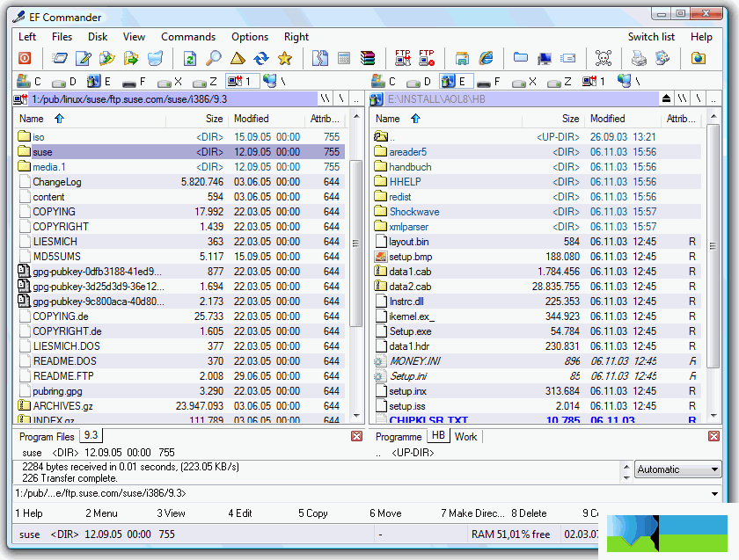Switch to the Program Files tab in left panel
739x560 pixels.
pos(47,437)
